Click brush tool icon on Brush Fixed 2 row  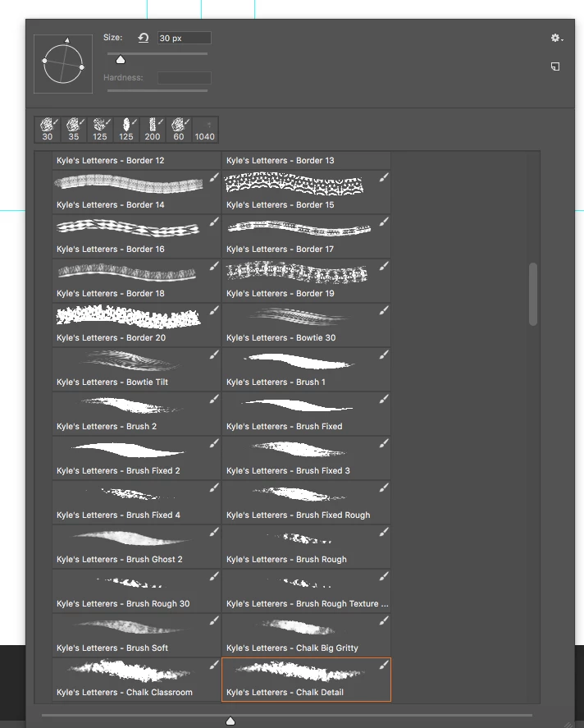click(x=214, y=443)
